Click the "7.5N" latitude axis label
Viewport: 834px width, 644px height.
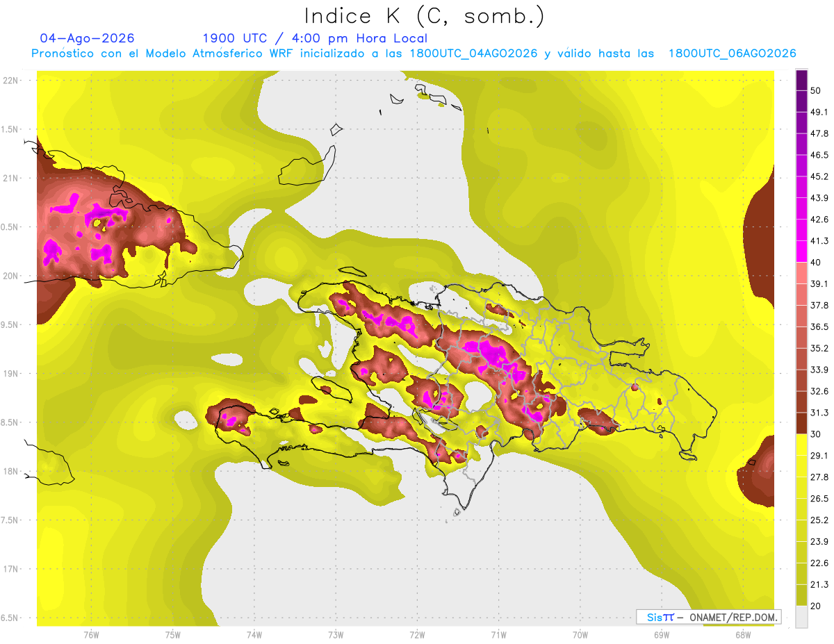(10, 520)
